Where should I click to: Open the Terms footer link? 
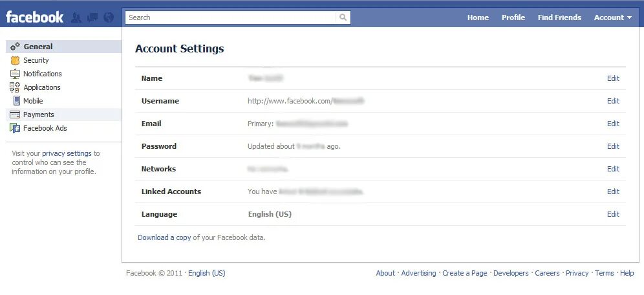tap(604, 273)
